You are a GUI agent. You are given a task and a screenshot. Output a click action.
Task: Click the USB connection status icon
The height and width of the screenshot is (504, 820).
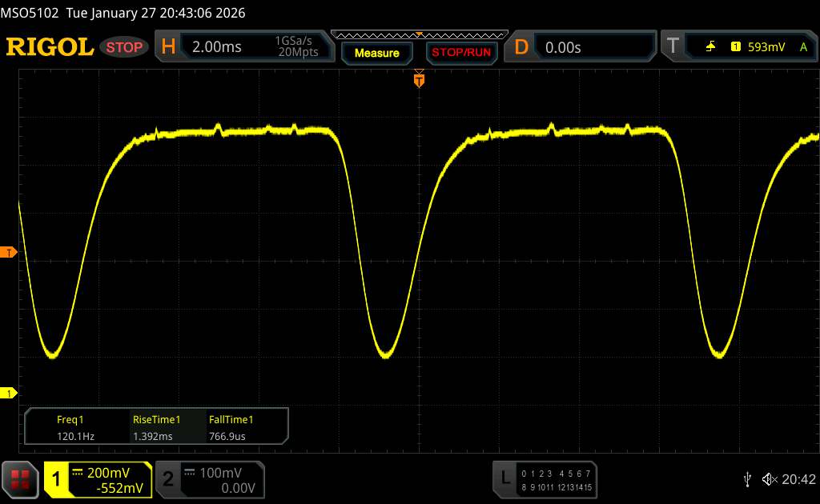pos(747,479)
